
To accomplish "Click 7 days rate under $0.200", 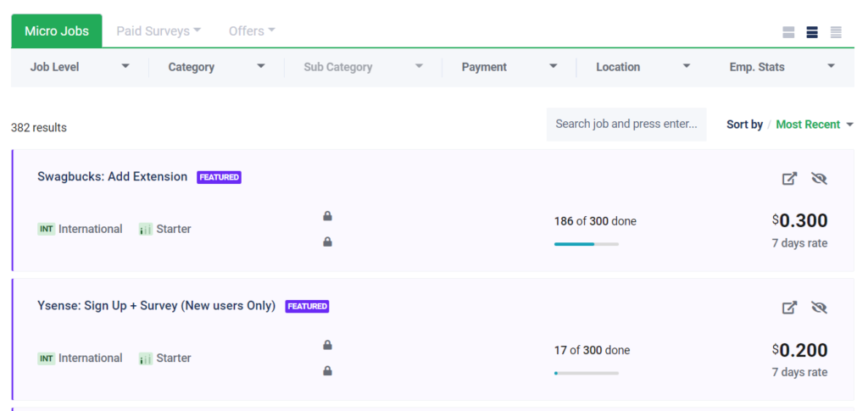I will point(800,372).
